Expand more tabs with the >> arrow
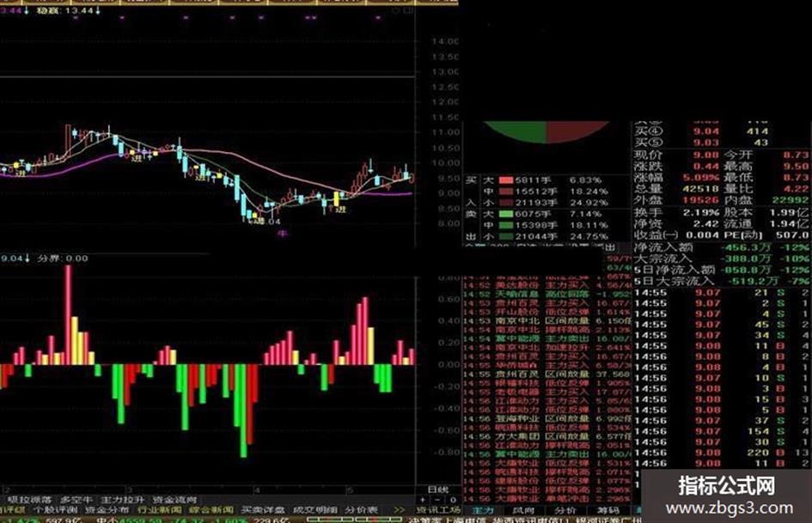812x523 pixels. pos(399,510)
